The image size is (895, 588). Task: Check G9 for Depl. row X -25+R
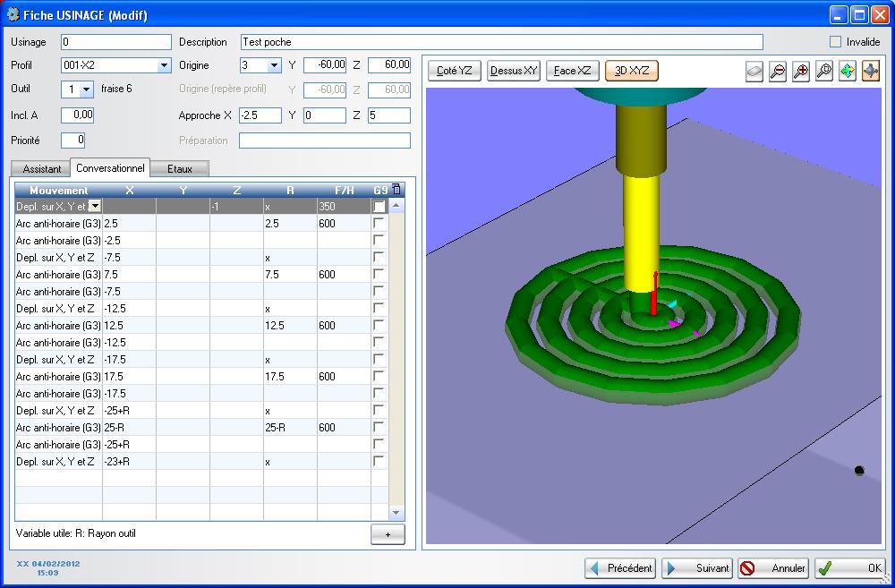tap(379, 410)
